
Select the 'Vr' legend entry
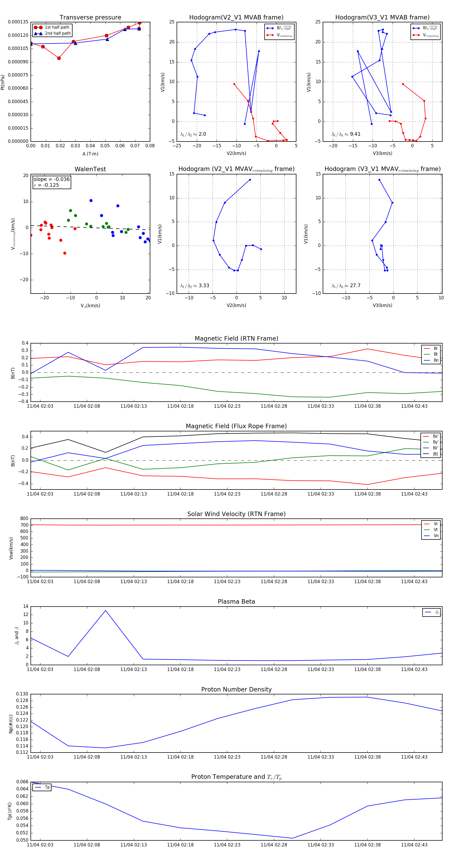[x=431, y=524]
